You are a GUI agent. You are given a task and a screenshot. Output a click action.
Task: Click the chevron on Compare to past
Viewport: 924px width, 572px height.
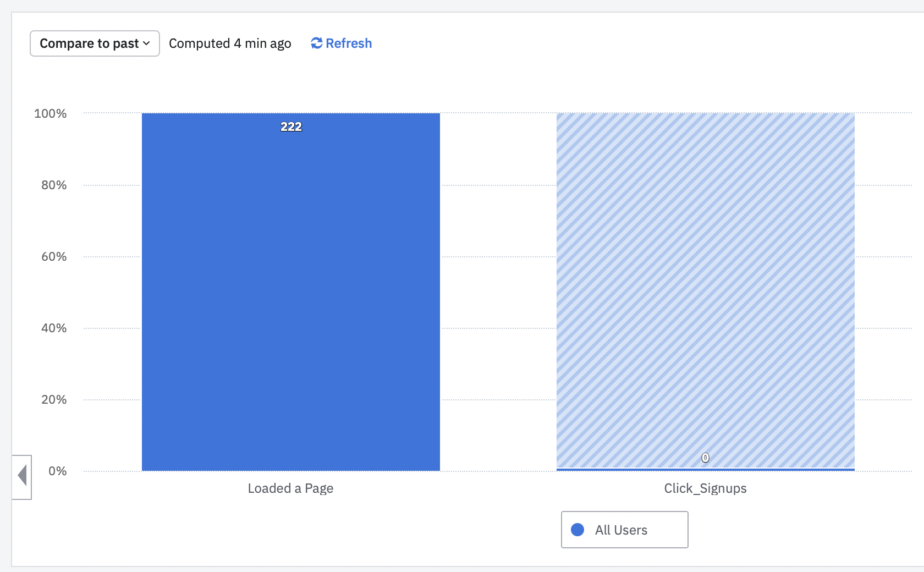click(146, 43)
